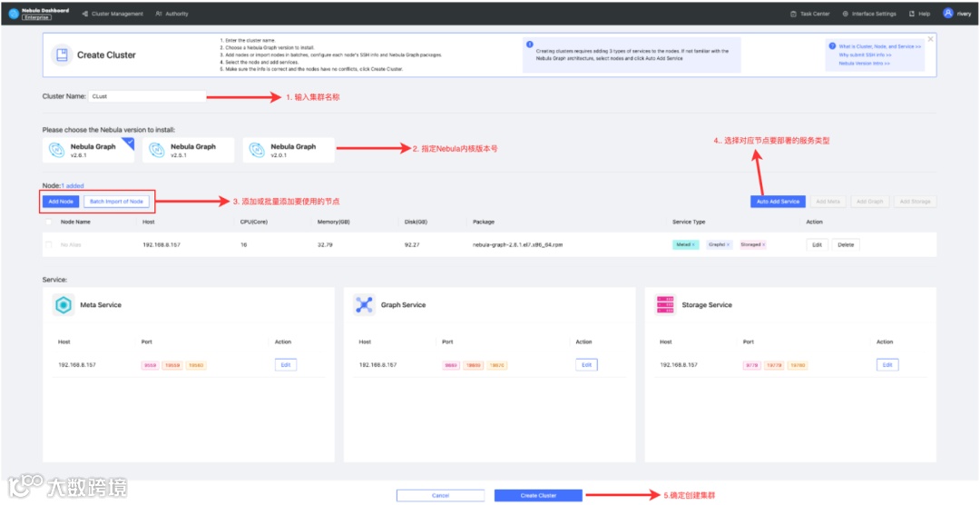This screenshot has height=505, width=980.
Task: Click the Cluster Management icon
Action: coord(84,14)
